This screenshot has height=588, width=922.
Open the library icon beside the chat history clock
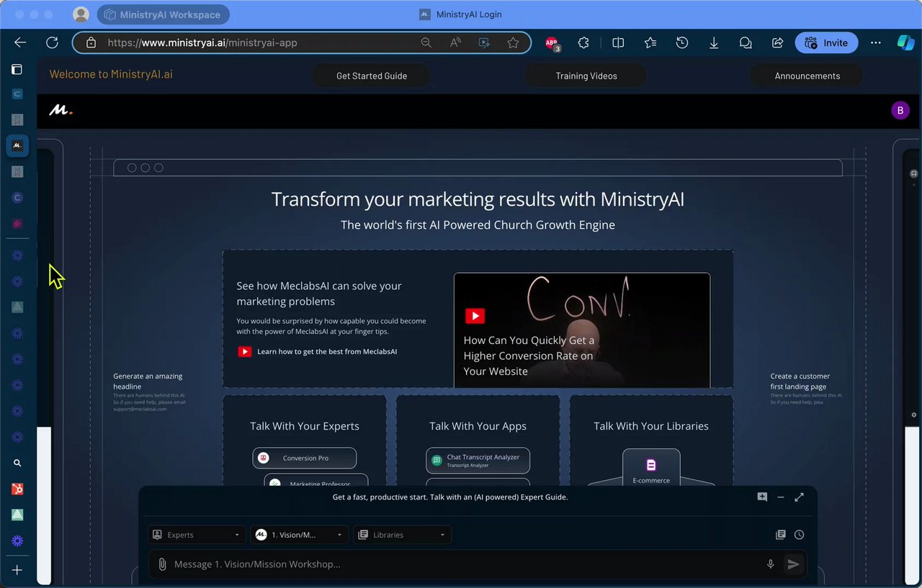[780, 535]
